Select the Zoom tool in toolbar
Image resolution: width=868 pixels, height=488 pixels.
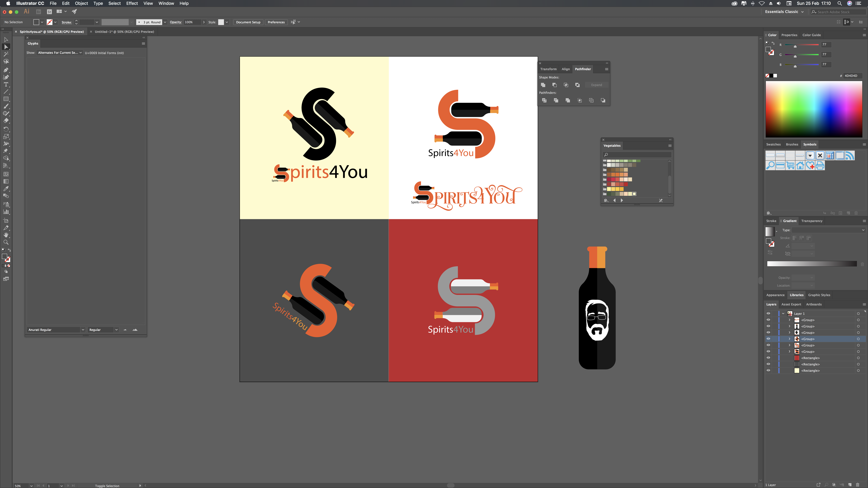pyautogui.click(x=6, y=242)
